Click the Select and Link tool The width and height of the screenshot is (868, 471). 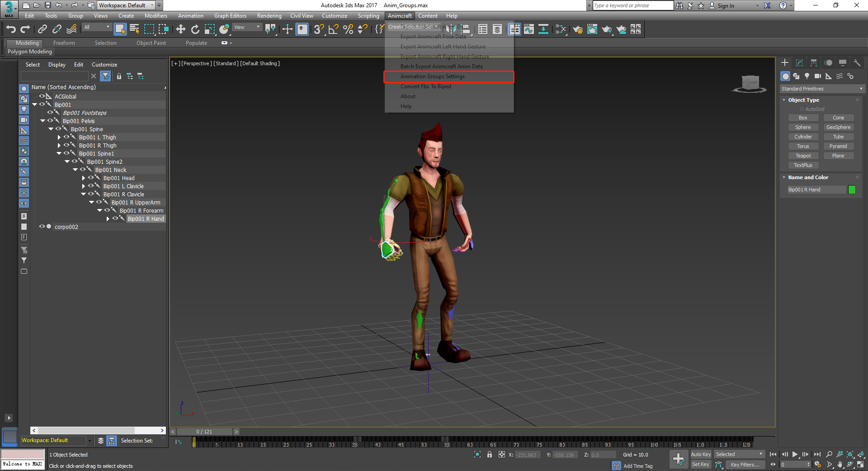[42, 29]
